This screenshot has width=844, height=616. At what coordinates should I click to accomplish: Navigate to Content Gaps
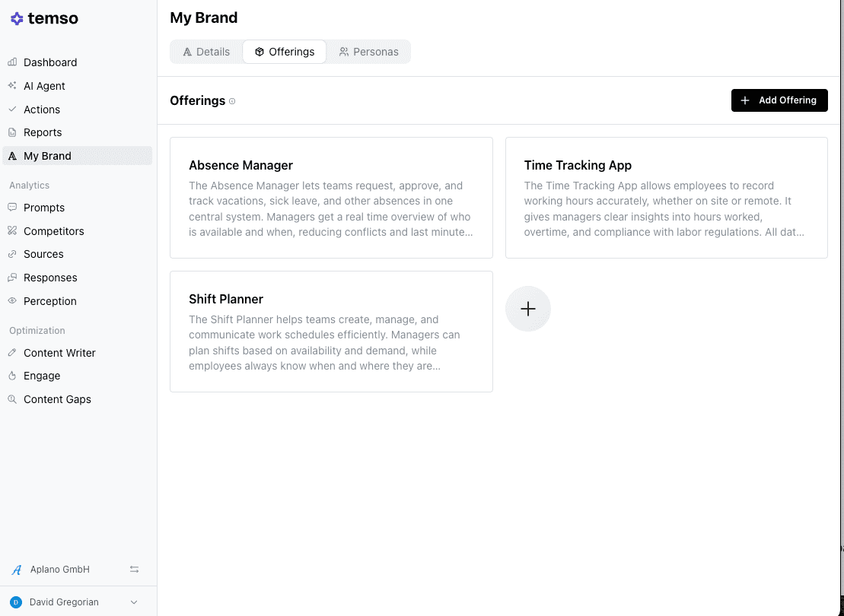tap(57, 399)
